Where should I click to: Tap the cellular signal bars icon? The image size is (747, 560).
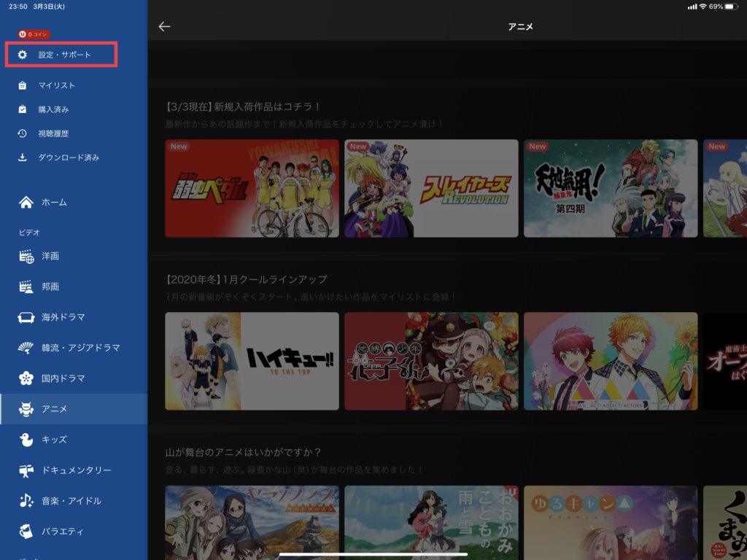[x=692, y=7]
